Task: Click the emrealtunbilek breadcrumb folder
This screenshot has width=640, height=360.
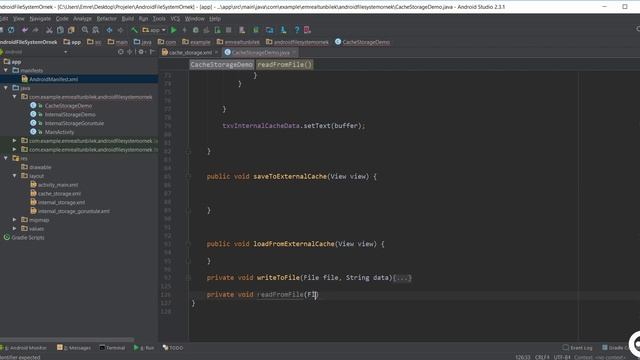Action: pos(238,42)
